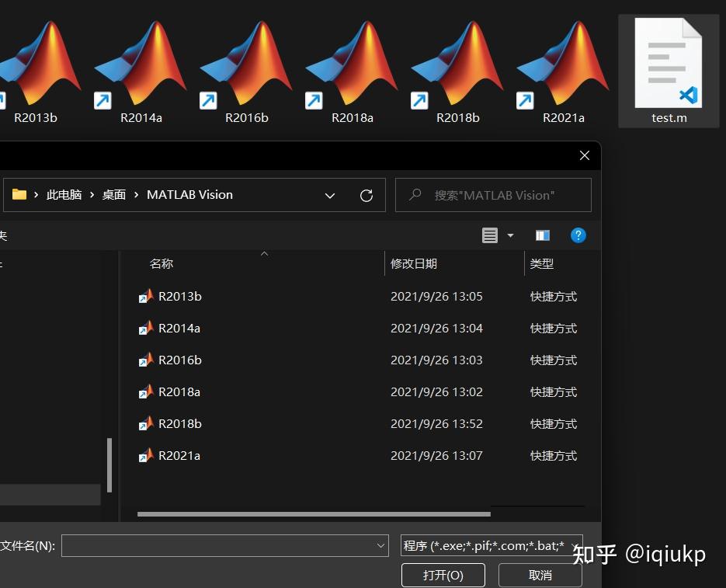
Task: Select the R2018b file name in list
Action: tap(179, 424)
